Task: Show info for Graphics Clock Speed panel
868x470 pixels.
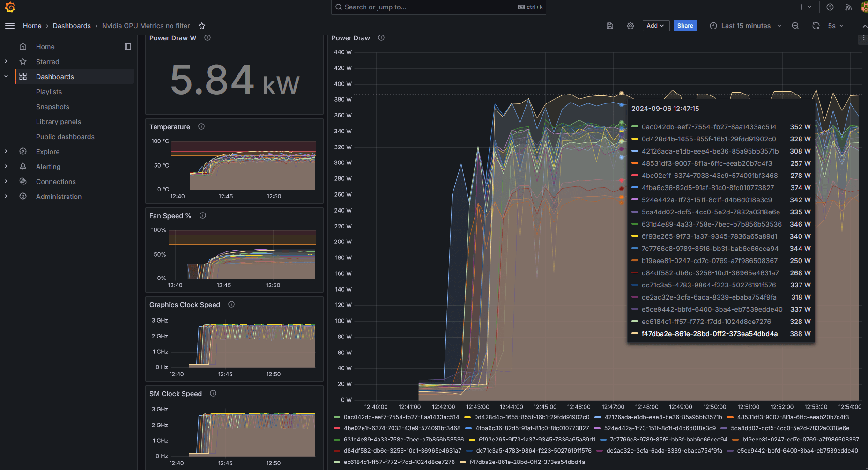Action: 231,304
